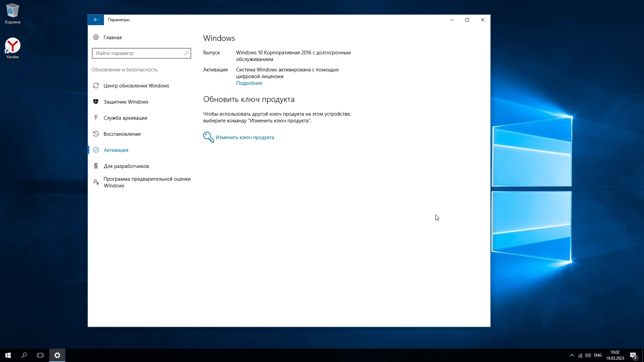Open the Главная home gear icon

96,37
